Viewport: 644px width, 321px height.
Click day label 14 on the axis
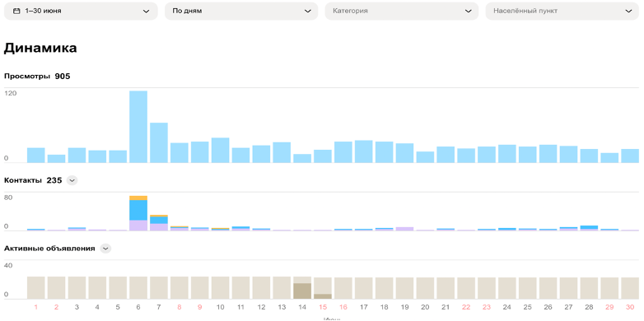click(302, 307)
